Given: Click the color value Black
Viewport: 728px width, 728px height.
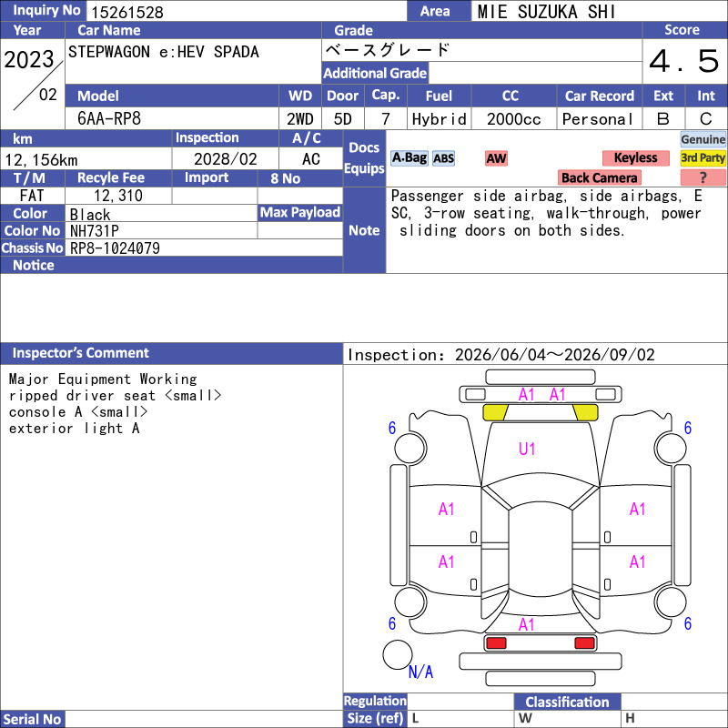Looking at the screenshot, I should 90,215.
